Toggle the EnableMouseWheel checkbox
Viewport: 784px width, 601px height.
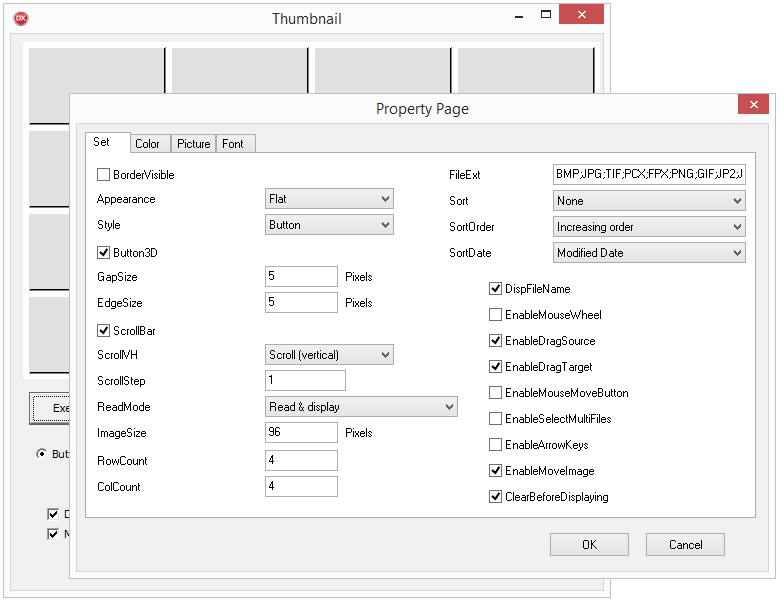point(496,315)
